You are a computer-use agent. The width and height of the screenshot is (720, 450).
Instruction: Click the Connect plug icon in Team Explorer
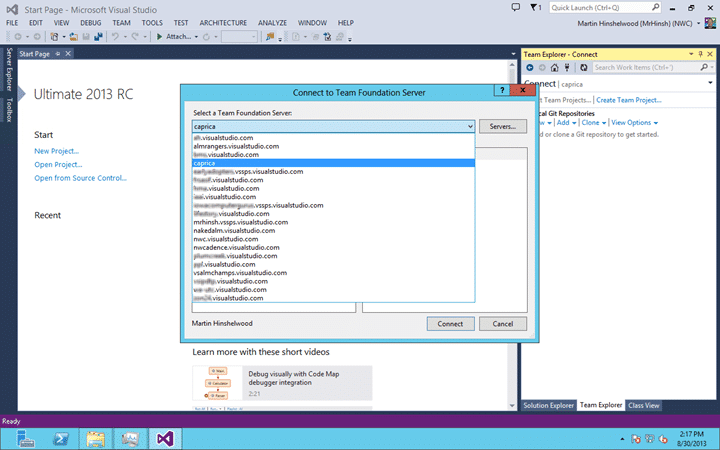(567, 68)
